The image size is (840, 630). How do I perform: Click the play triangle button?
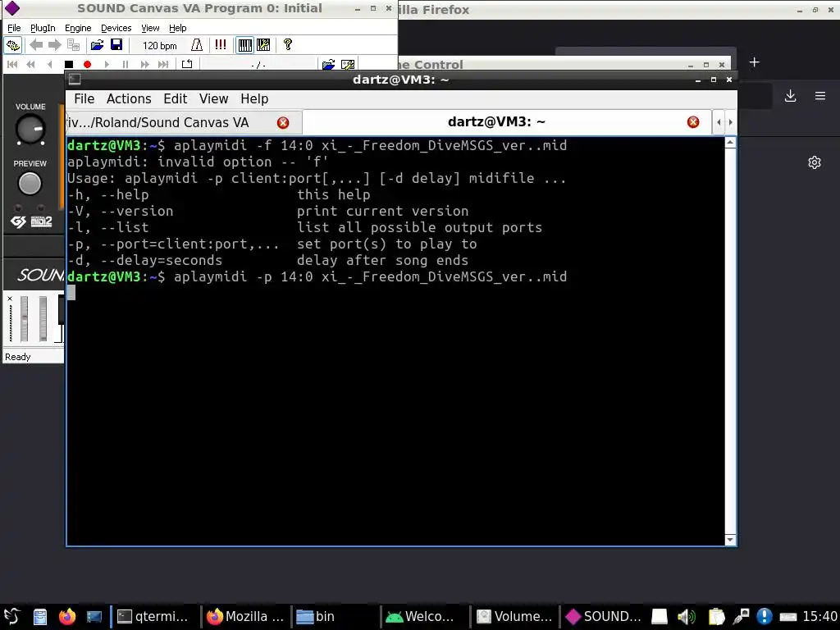107,65
